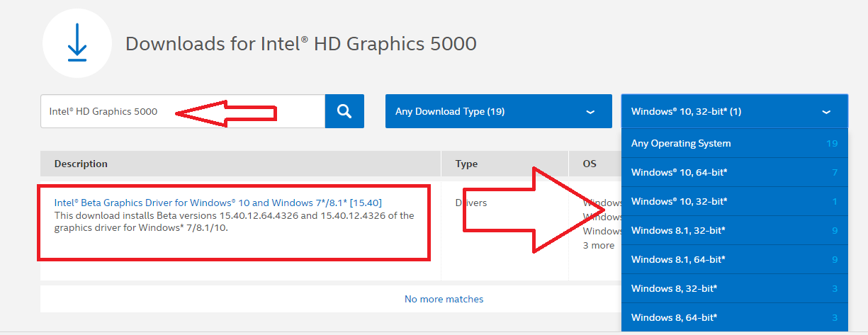Click the OS column header
This screenshot has height=335, width=868.
pyautogui.click(x=590, y=164)
